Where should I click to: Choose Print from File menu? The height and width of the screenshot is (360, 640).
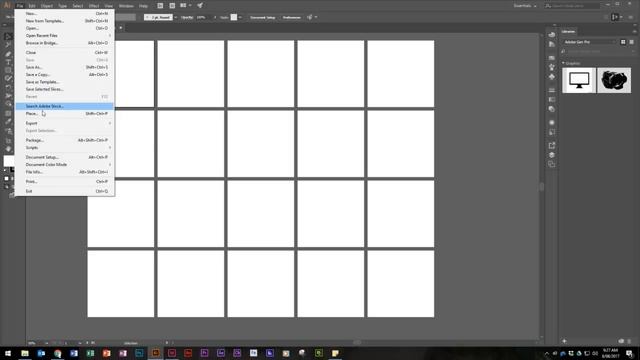point(64,182)
